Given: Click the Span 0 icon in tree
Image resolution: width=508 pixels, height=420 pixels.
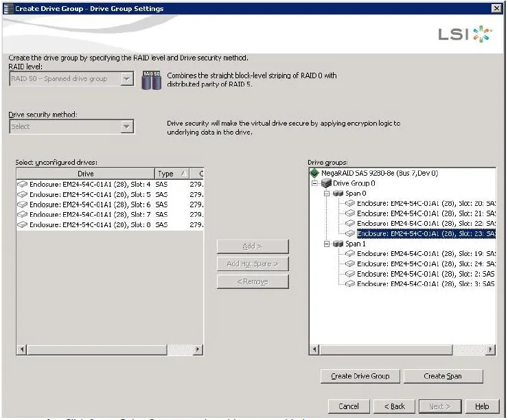Looking at the screenshot, I should 337,194.
